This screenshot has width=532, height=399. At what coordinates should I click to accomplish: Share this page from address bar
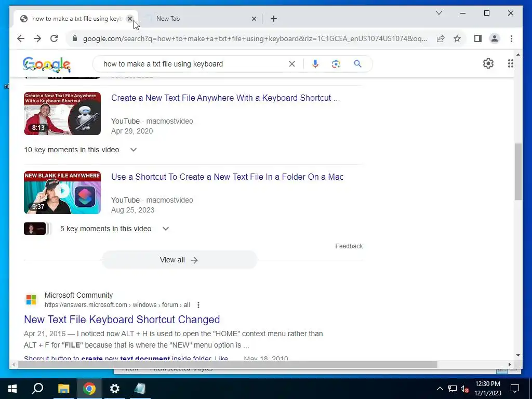coord(441,38)
